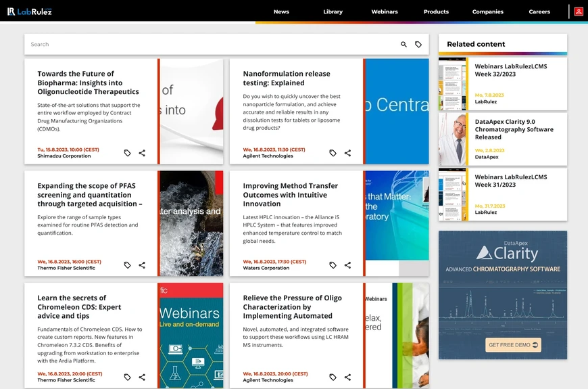
Task: Open the Products menu
Action: coord(436,12)
